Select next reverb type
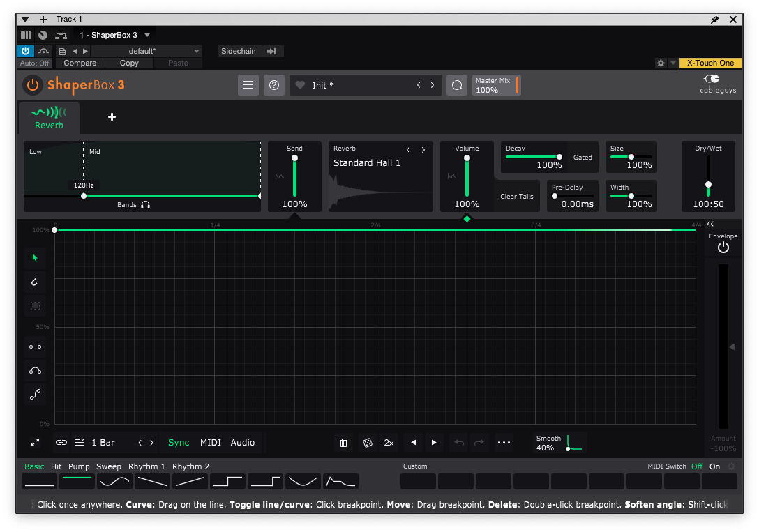759x532 pixels. [423, 150]
